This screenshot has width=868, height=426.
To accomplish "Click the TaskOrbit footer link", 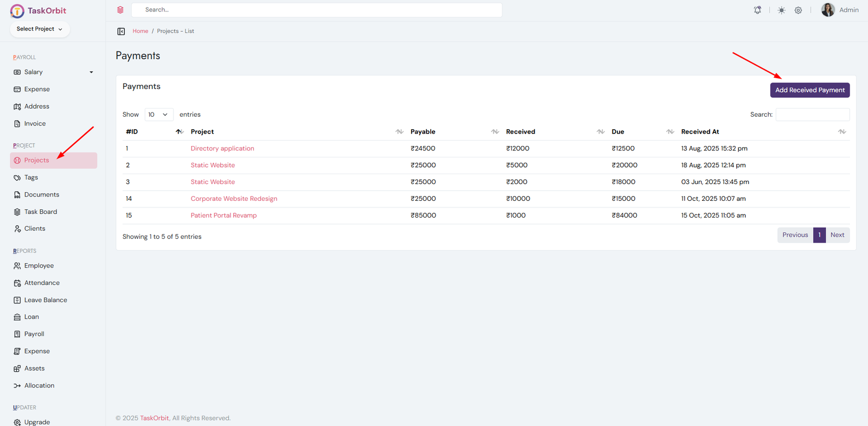I will click(x=155, y=418).
